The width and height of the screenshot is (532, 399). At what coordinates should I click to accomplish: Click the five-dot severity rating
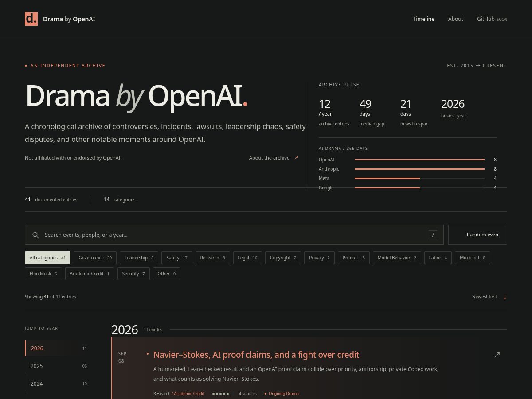pyautogui.click(x=220, y=394)
